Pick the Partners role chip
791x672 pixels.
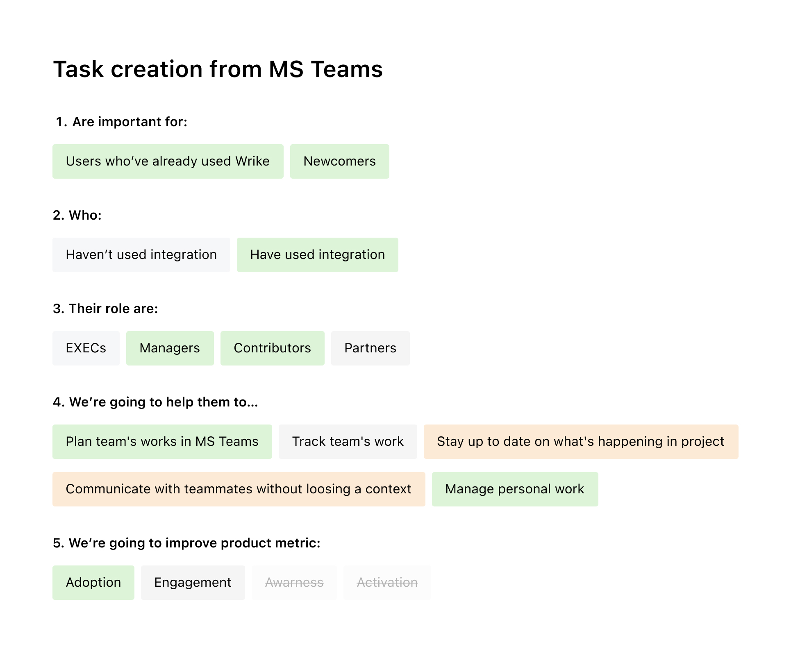click(370, 348)
